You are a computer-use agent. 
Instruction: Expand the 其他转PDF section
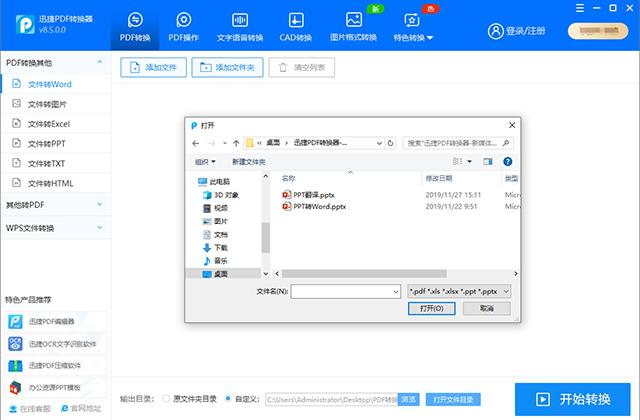coord(56,204)
